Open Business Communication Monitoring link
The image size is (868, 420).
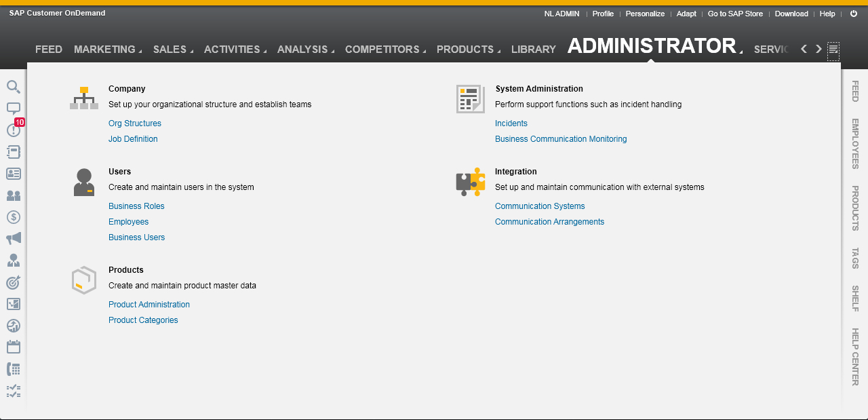coord(561,139)
